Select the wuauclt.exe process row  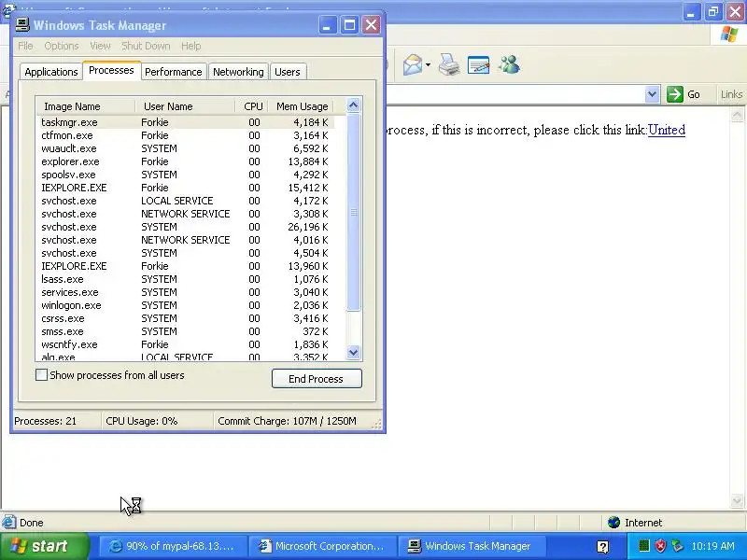185,148
